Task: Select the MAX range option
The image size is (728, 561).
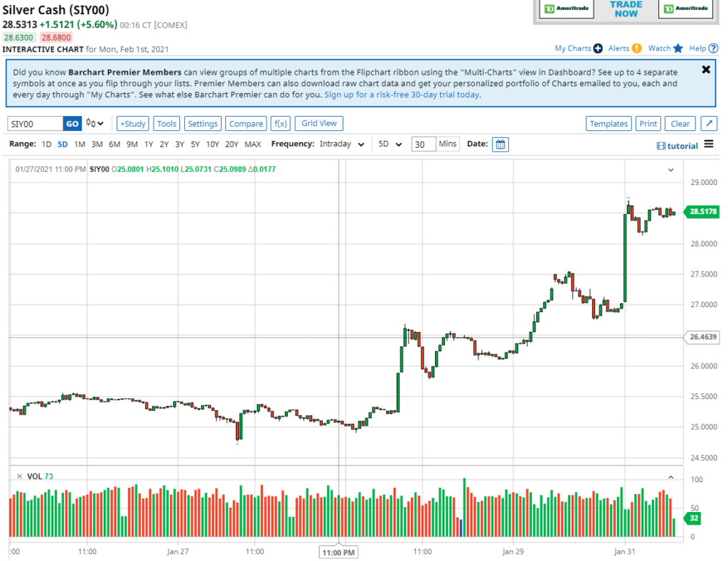Action: 252,144
